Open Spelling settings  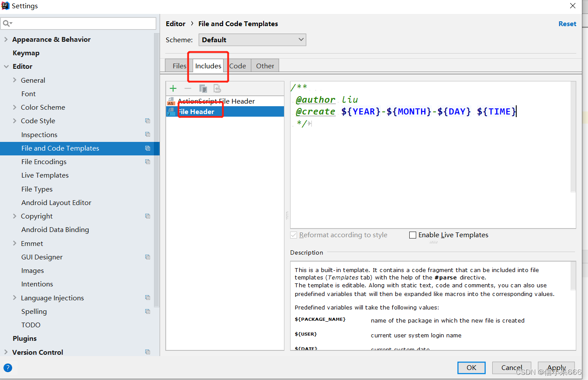[34, 311]
